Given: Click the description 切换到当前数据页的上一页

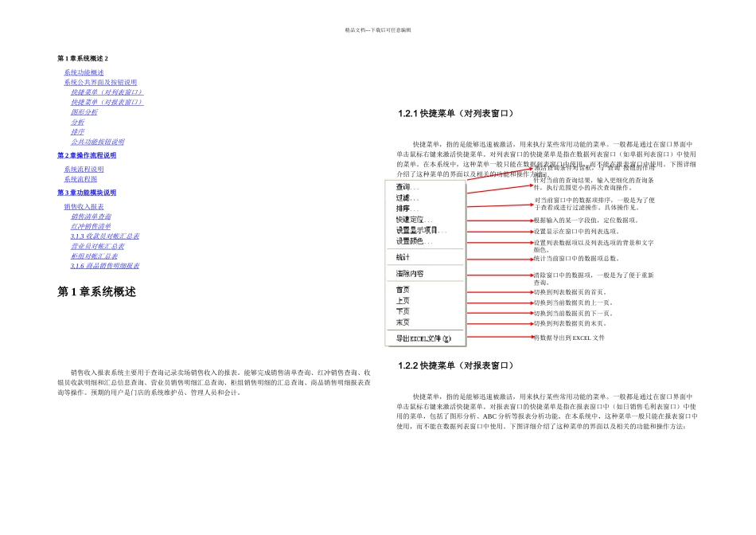Looking at the screenshot, I should (573, 303).
